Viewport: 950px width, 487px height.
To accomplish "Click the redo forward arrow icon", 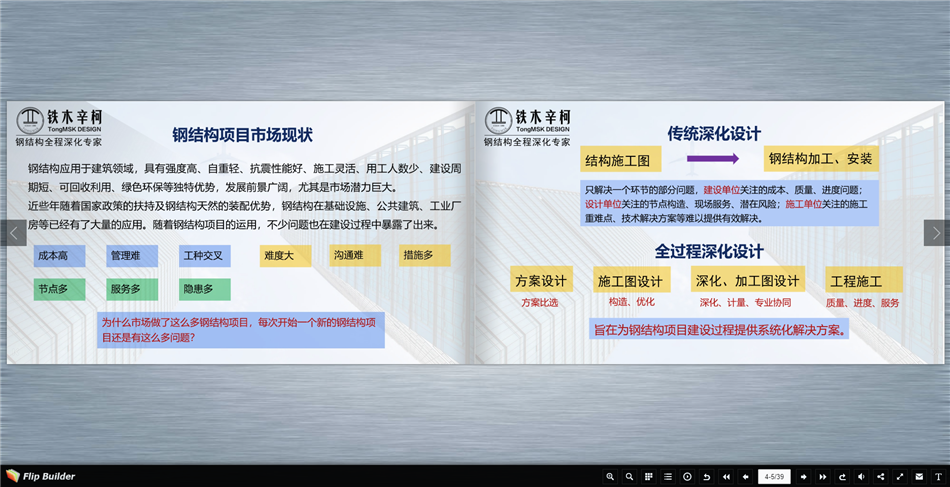I will (x=842, y=477).
